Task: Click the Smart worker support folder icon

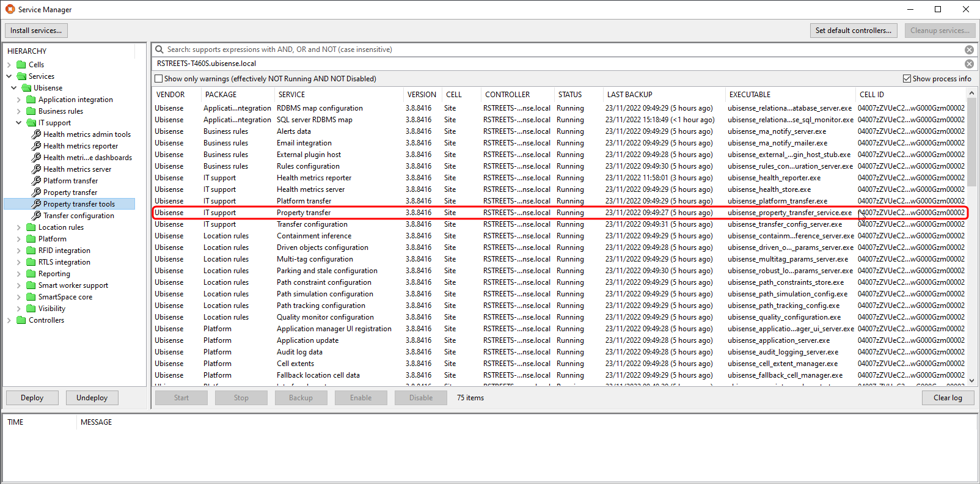Action: click(x=31, y=285)
